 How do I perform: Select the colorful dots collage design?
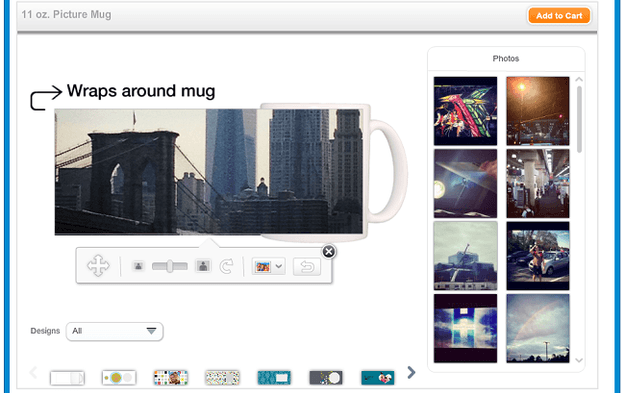pos(171,377)
